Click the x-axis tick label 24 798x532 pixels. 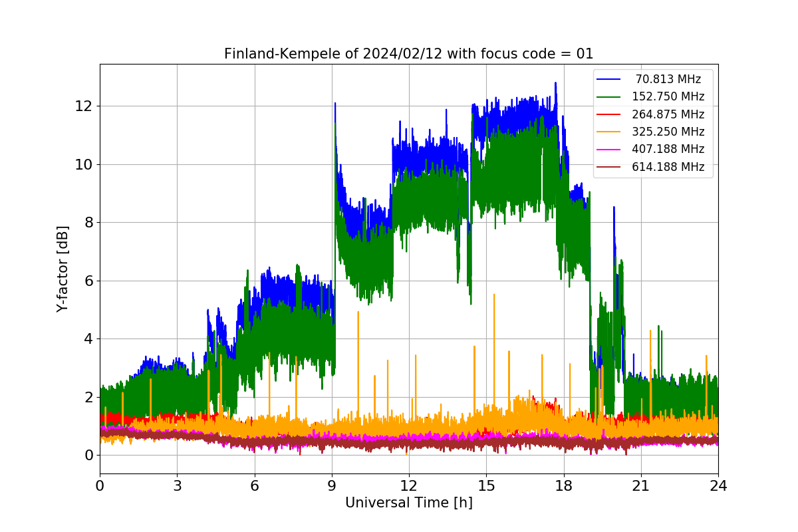coord(718,486)
